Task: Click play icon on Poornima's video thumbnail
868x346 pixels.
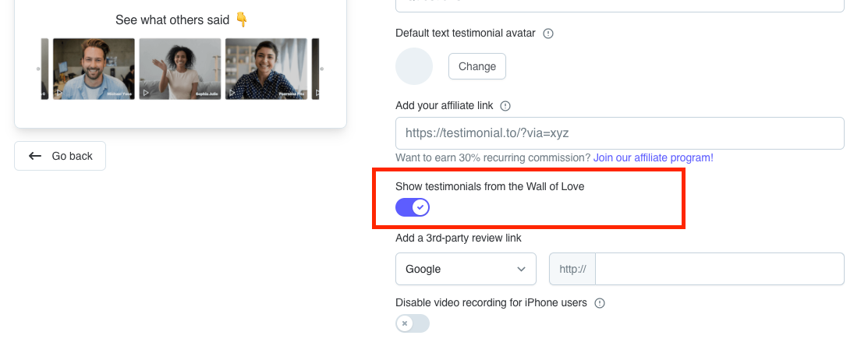Action: 232,93
